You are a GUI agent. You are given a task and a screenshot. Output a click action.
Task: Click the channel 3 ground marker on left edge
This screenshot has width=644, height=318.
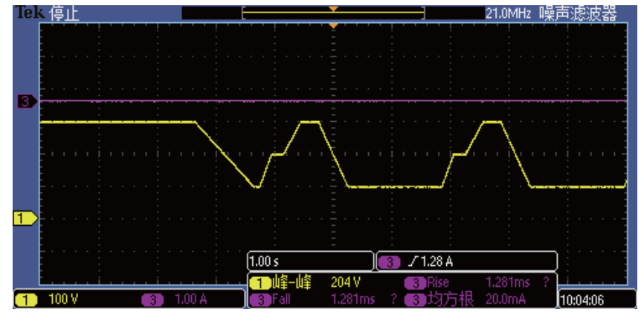click(x=26, y=101)
